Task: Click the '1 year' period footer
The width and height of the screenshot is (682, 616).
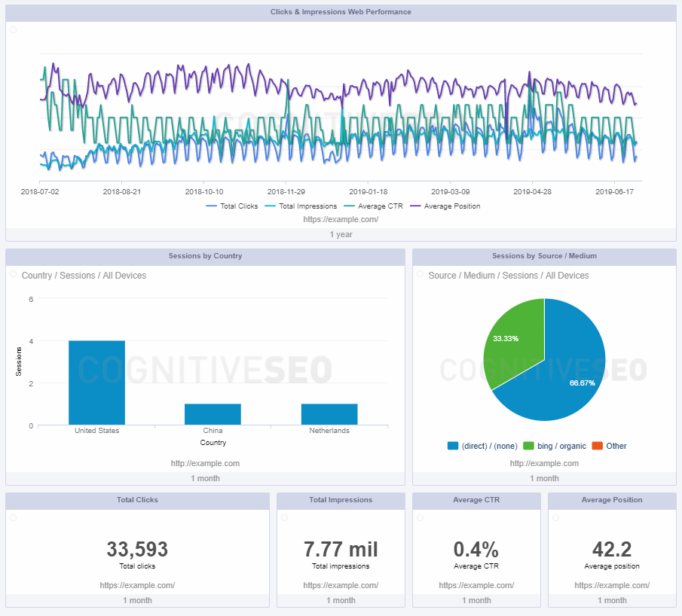Action: [341, 234]
